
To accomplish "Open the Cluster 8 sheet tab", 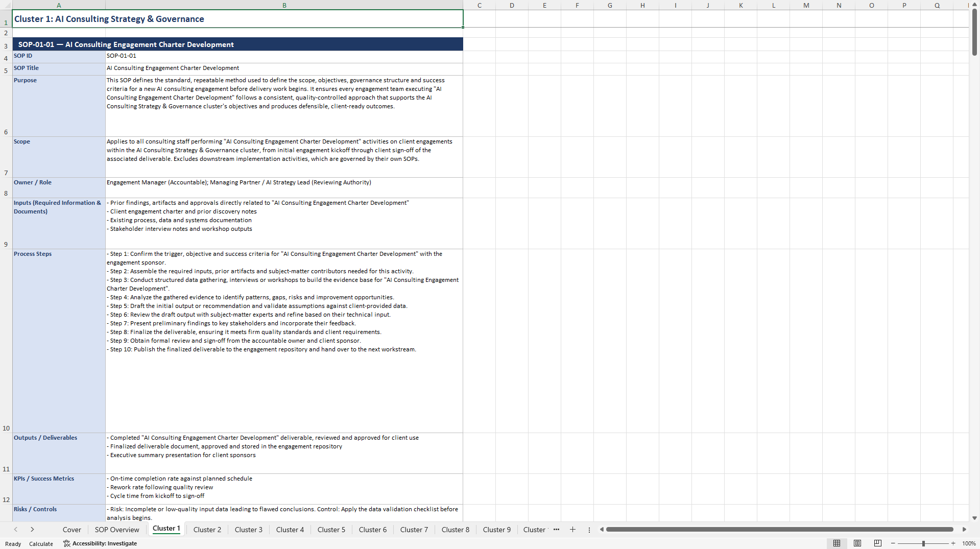I will pyautogui.click(x=456, y=530).
